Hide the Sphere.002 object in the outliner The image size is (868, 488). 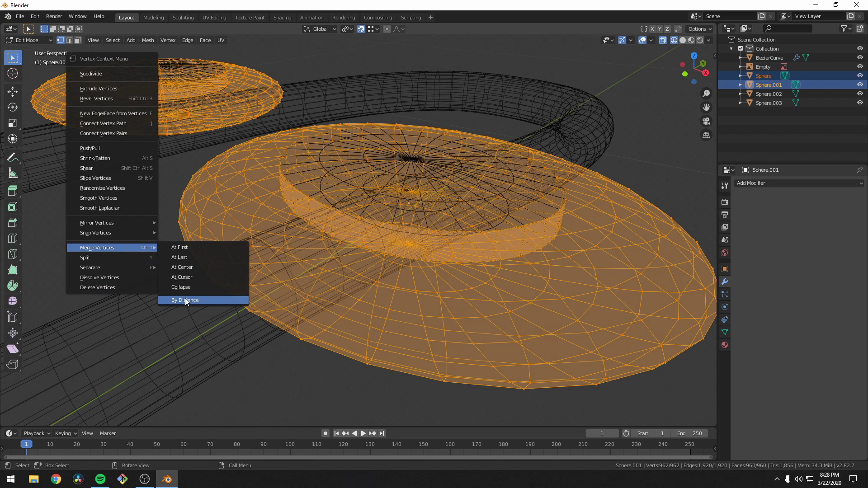pos(860,94)
